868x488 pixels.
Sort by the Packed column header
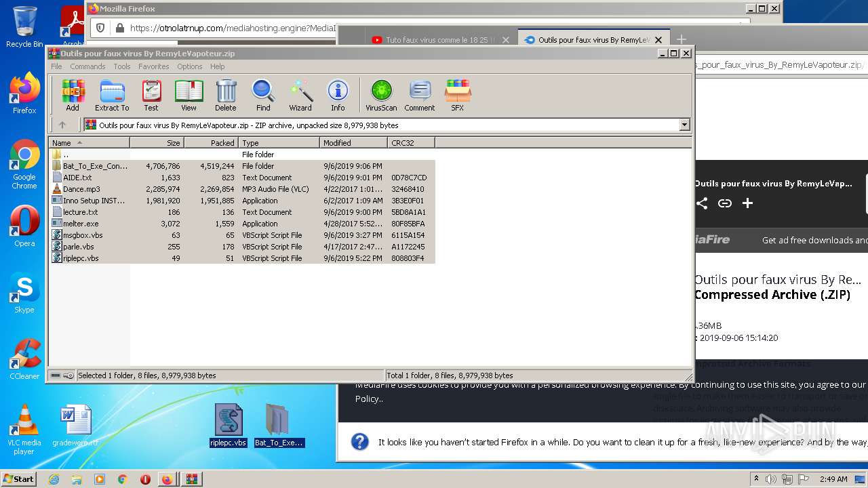(211, 142)
